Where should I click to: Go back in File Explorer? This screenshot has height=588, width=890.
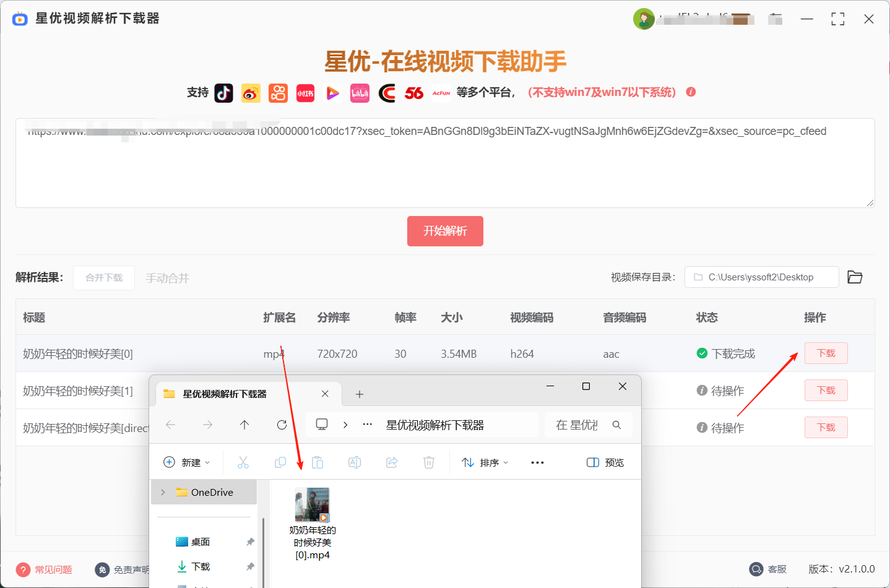click(171, 425)
